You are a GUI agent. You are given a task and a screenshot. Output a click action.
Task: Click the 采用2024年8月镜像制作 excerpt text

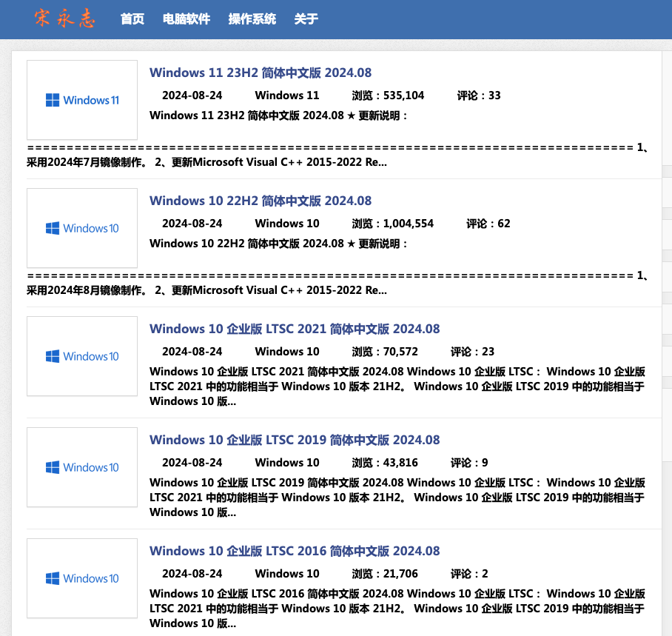86,290
